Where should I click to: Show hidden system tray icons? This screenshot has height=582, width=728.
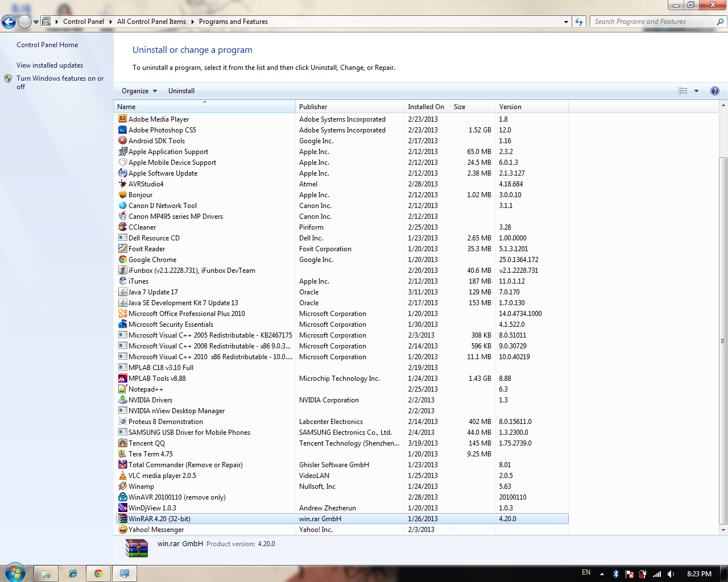click(602, 574)
